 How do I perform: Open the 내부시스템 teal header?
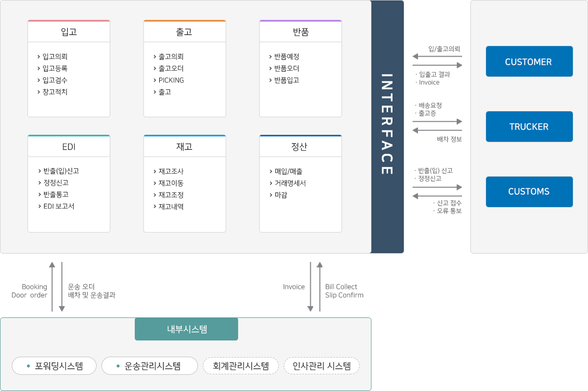tap(186, 329)
